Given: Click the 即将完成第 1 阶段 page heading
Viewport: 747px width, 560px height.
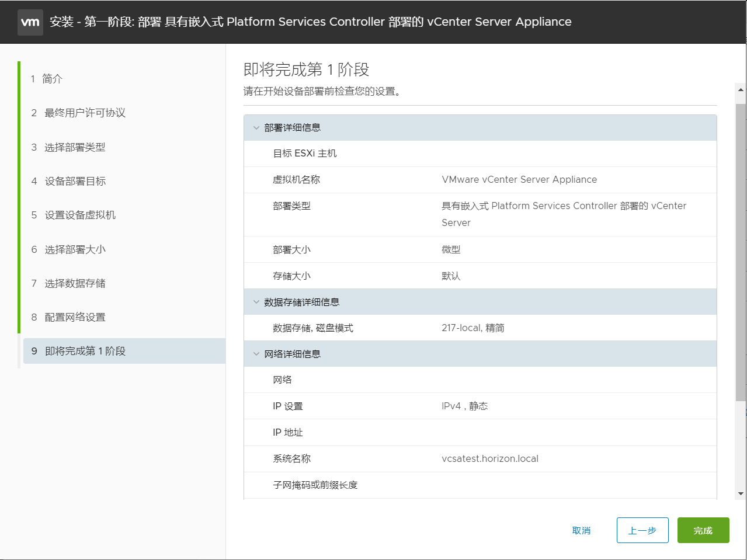Looking at the screenshot, I should point(307,69).
